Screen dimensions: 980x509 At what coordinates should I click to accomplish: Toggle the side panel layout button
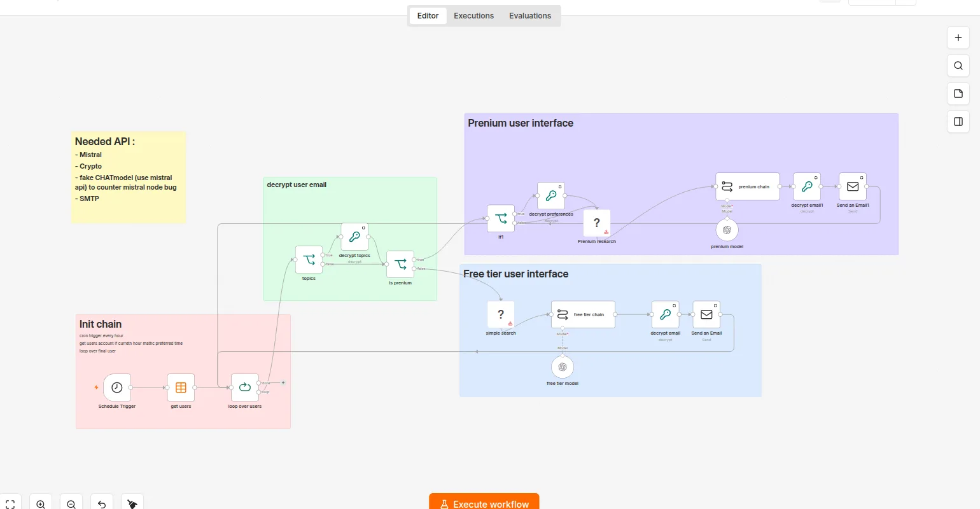pos(958,122)
